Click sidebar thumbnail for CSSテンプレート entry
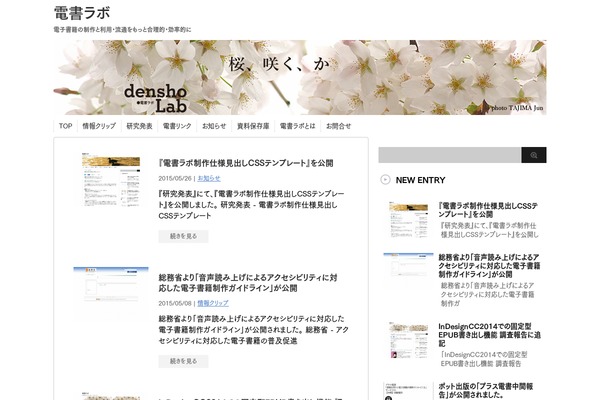 click(x=408, y=220)
